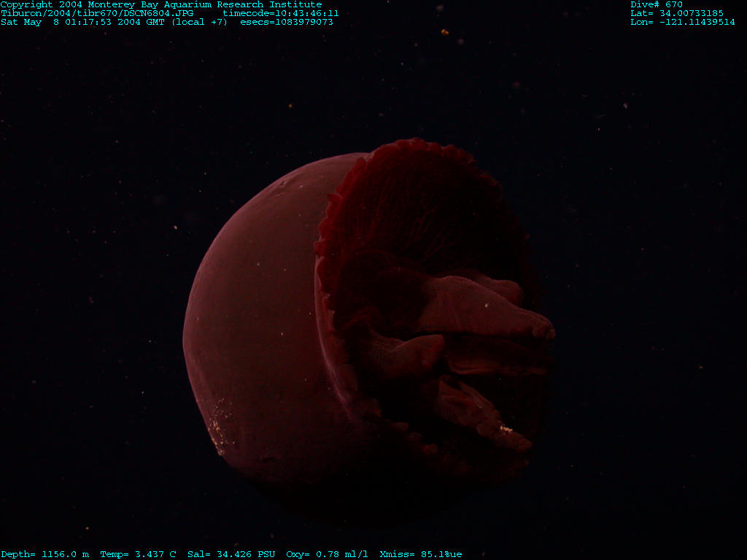Click the 'esecs=1083979073' value
747x560 pixels.
click(286, 22)
